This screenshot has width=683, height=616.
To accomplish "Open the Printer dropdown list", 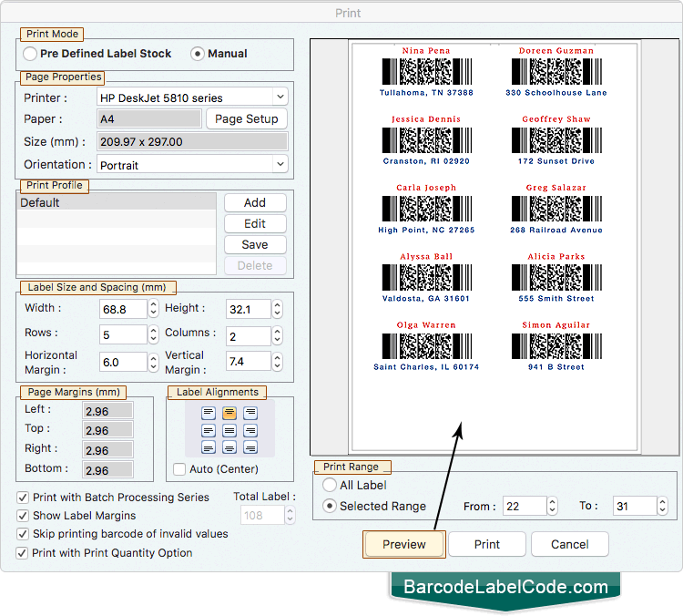I will pos(280,97).
